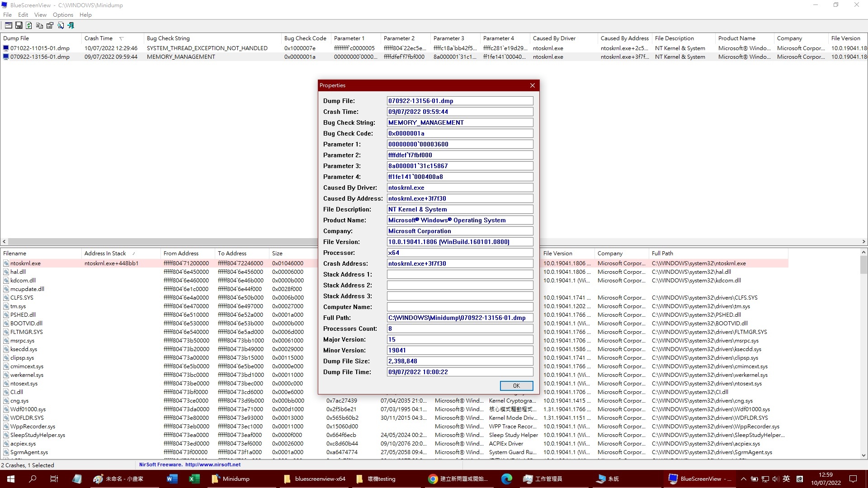Select the 071022-11015-01.dmp row

pyautogui.click(x=40, y=48)
